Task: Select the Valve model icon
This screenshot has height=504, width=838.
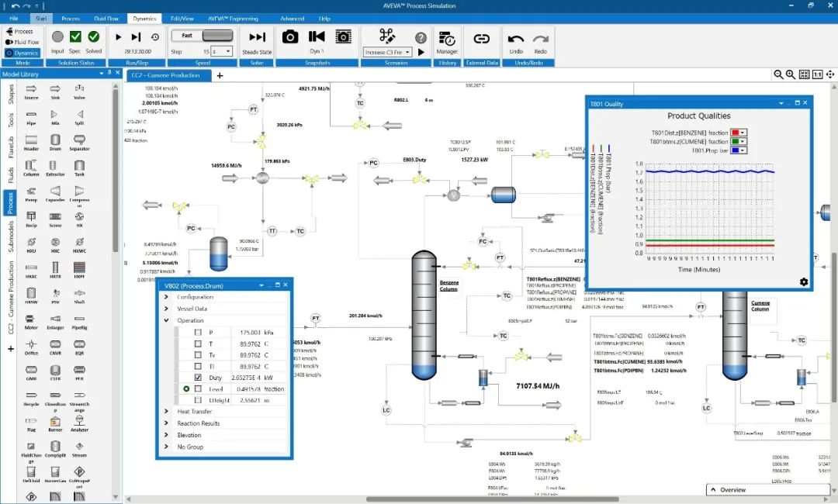Action: pyautogui.click(x=79, y=91)
